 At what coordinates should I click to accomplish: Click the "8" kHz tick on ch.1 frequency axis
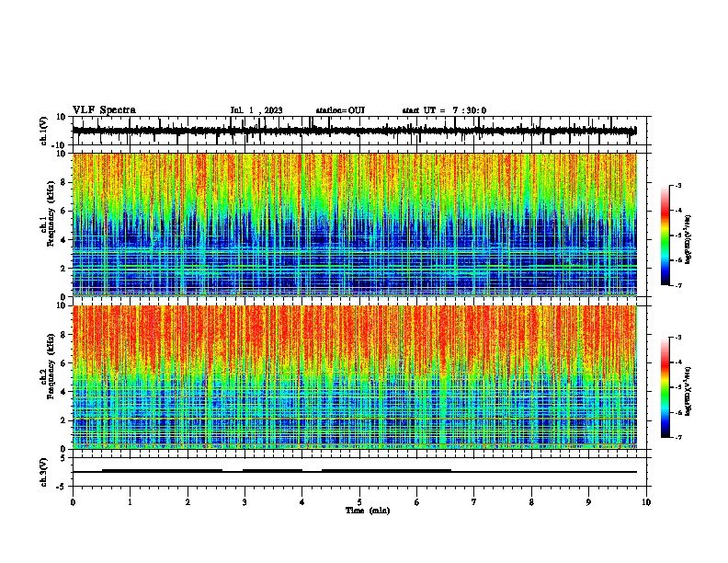[x=63, y=182]
